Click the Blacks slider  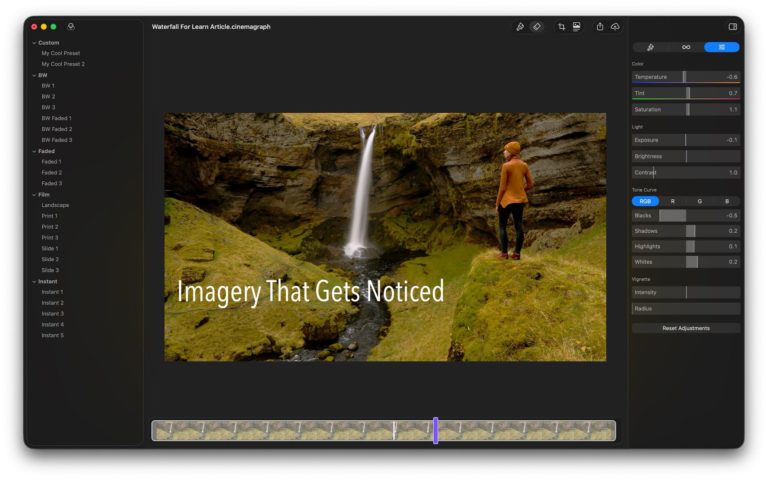pyautogui.click(x=686, y=216)
